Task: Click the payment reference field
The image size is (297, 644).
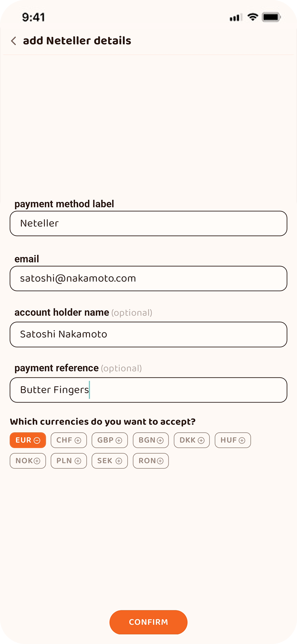Action: 148,390
